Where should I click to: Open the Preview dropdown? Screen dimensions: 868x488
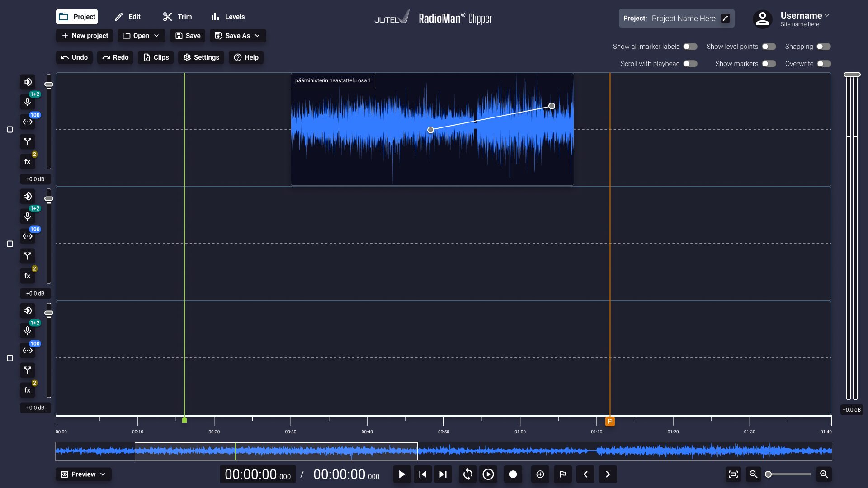[x=84, y=474]
